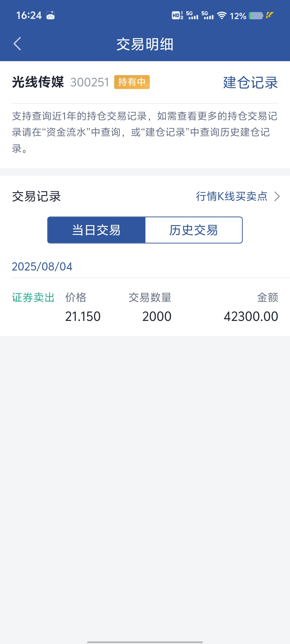Tap the 2025/08/04 date header
This screenshot has width=290, height=644.
coord(42,266)
